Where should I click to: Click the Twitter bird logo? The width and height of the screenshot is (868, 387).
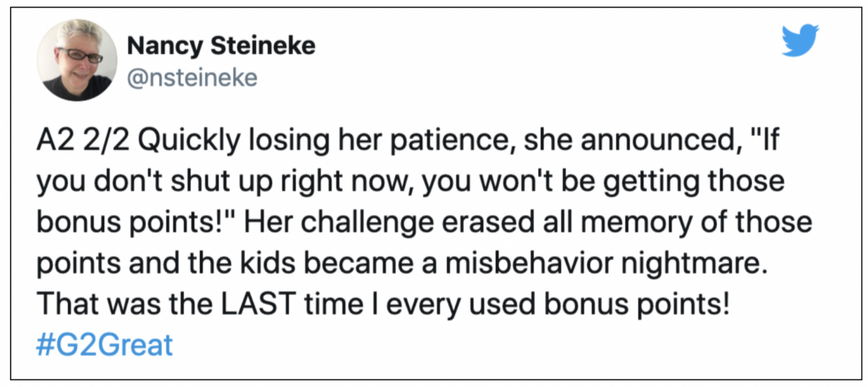click(x=800, y=40)
